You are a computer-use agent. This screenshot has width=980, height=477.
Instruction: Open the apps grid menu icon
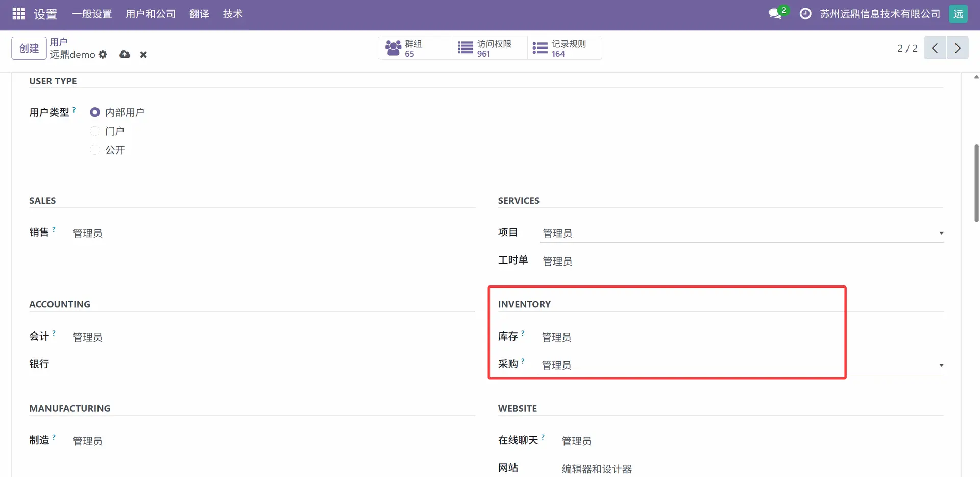point(18,14)
